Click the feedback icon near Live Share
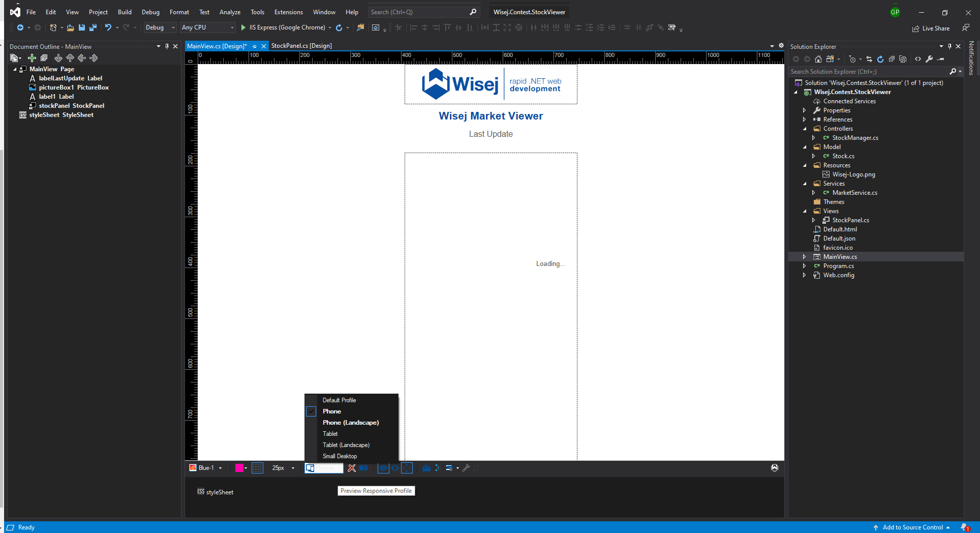 (x=966, y=28)
